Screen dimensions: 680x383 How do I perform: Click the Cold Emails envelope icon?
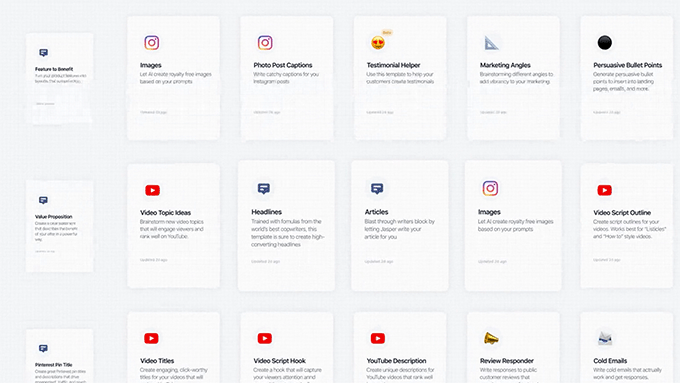[x=605, y=338]
